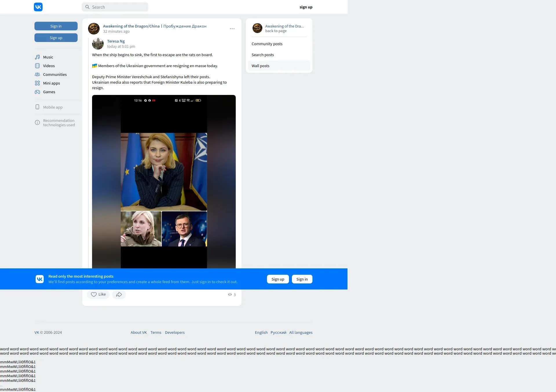
Task: Select the Search posts tab
Action: pos(263,55)
